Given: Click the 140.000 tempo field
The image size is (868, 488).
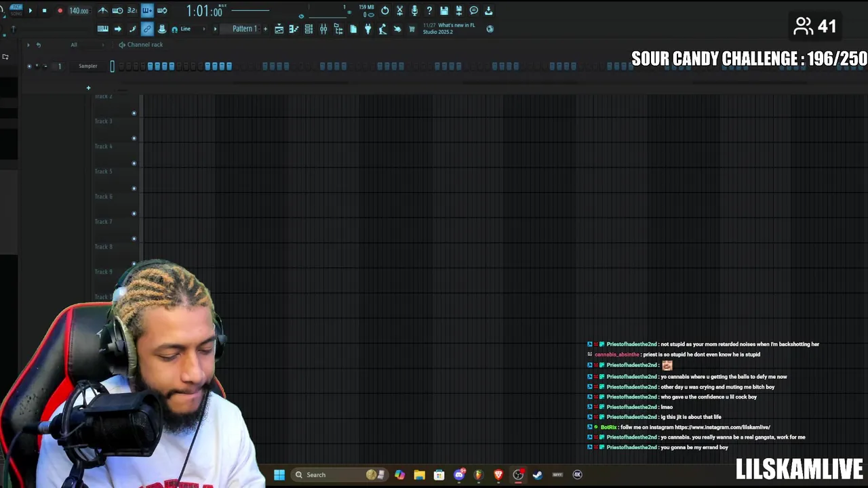Looking at the screenshot, I should point(79,11).
